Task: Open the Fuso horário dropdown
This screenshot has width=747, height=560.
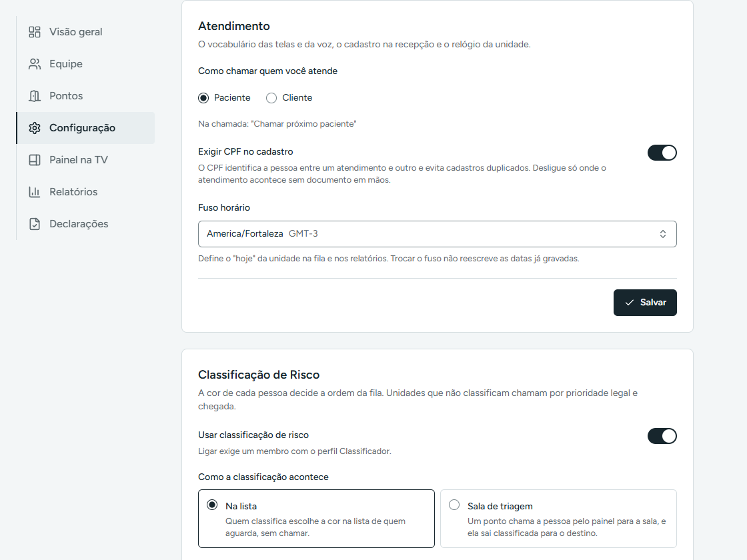Action: tap(438, 234)
